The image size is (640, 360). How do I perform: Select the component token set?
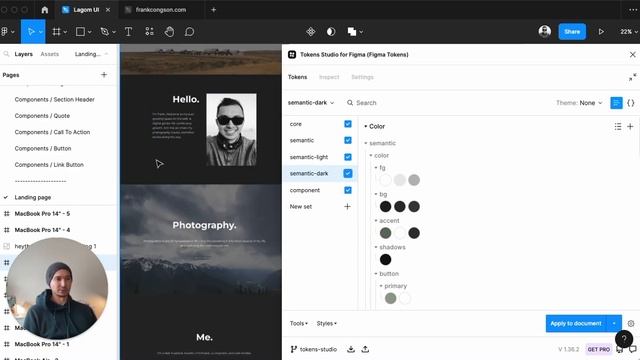pos(304,190)
